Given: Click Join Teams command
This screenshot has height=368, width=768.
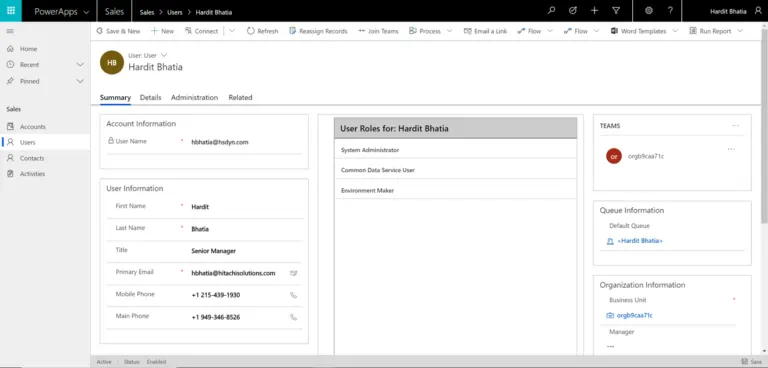Looking at the screenshot, I should pos(378,31).
